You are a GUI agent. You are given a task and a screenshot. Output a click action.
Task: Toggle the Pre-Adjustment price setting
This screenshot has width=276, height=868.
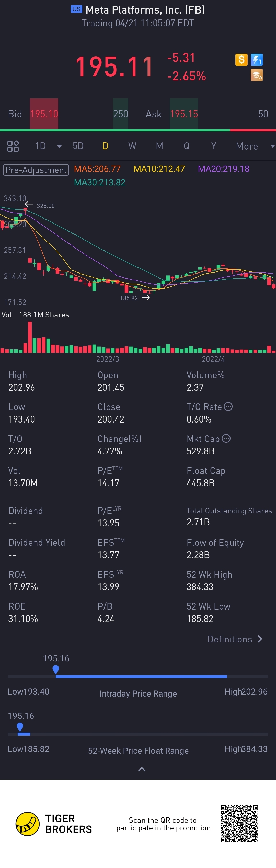tap(36, 170)
